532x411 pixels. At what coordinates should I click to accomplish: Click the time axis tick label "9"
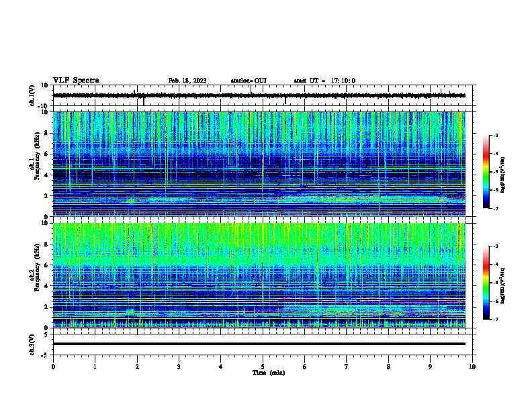click(430, 367)
